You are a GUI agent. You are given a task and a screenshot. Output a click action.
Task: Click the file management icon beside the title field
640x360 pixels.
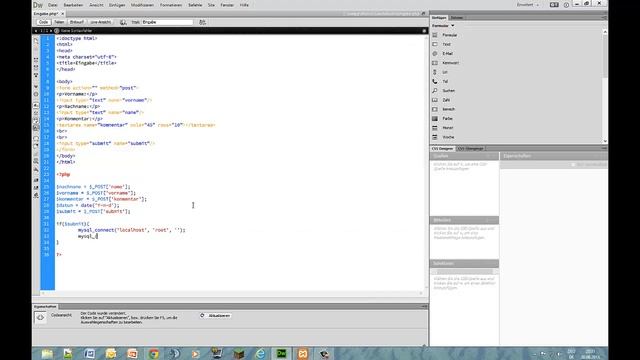pyautogui.click(x=202, y=22)
